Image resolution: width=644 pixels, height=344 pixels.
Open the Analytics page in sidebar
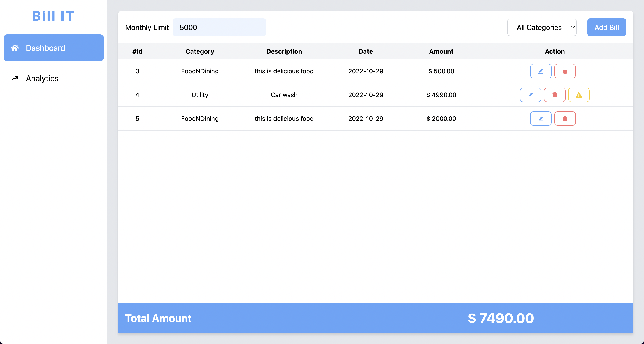[42, 79]
